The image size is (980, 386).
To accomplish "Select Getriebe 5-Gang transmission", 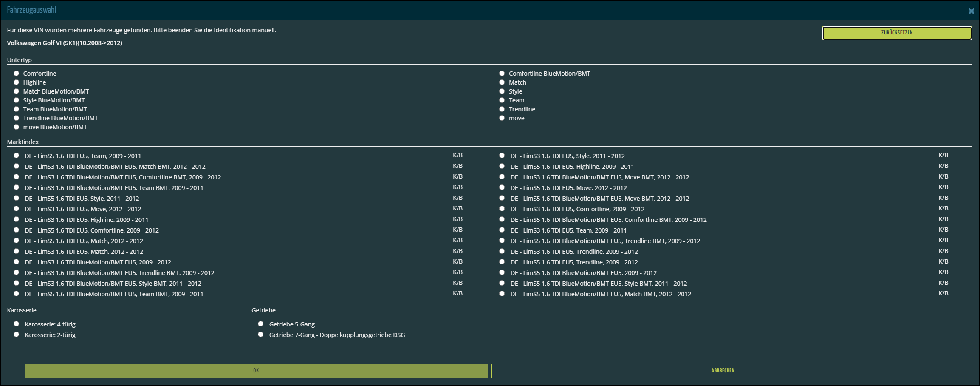I will 261,324.
